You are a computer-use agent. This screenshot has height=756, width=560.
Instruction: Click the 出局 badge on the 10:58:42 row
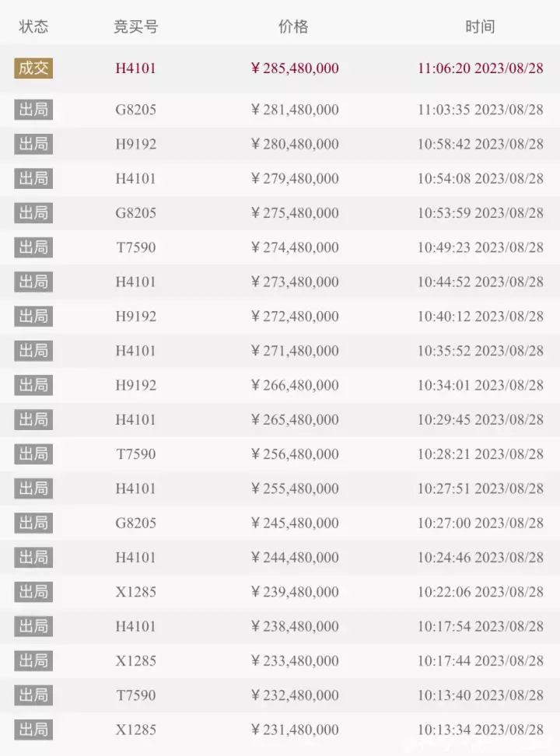(33, 144)
